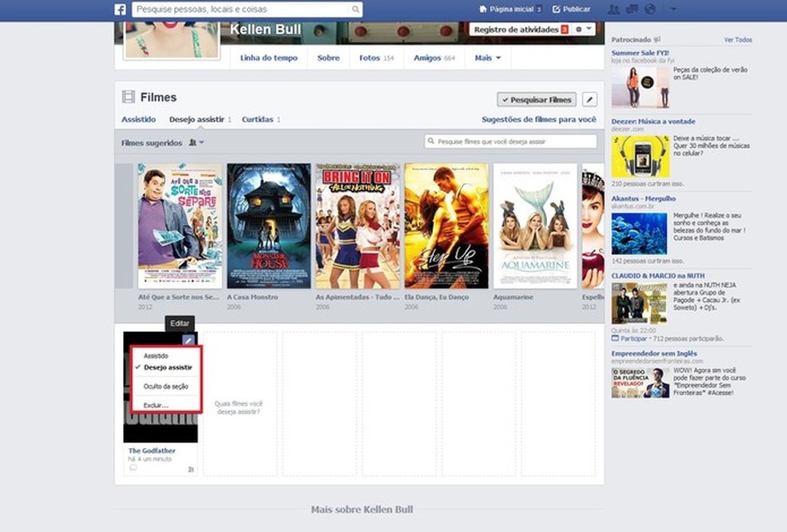Mark The Godfather as Assistido
Screen dimensions: 787x532
156,355
